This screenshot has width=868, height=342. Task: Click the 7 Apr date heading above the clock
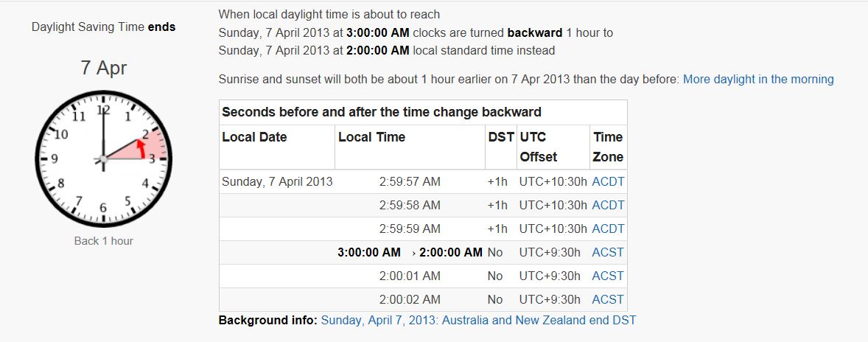(103, 69)
